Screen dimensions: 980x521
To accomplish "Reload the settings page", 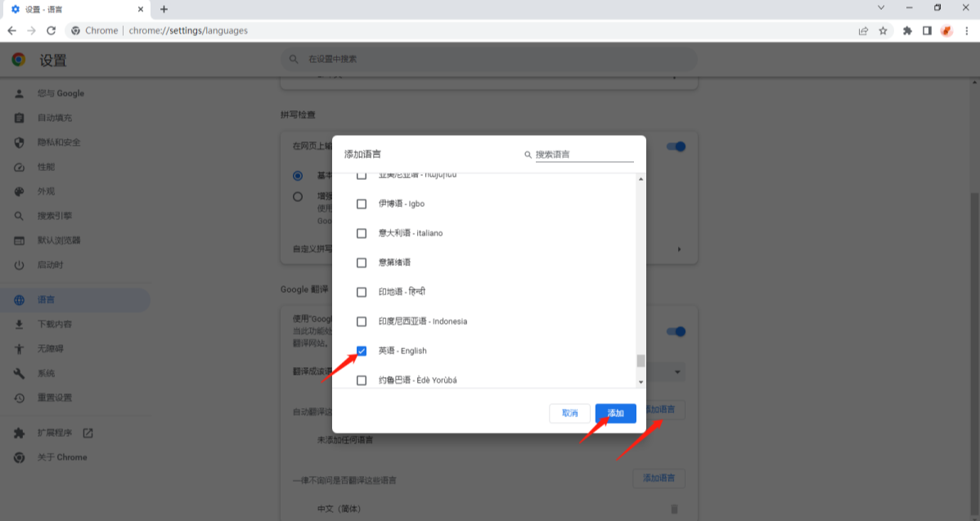I will point(52,30).
